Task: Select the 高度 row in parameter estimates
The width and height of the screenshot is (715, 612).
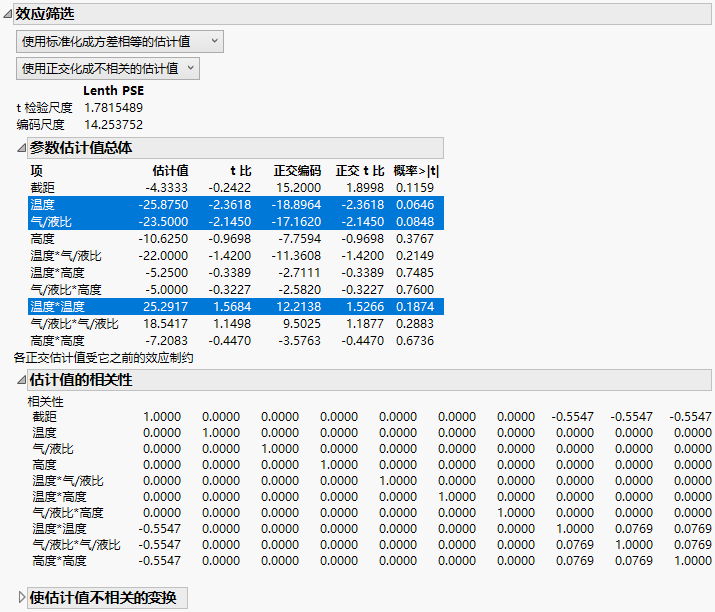Action: [236, 239]
